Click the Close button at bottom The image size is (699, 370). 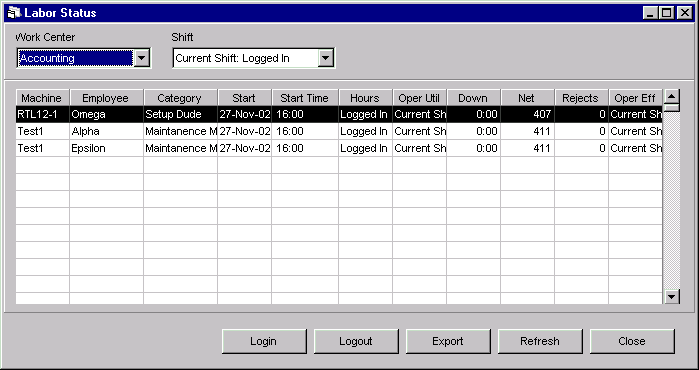coord(632,341)
